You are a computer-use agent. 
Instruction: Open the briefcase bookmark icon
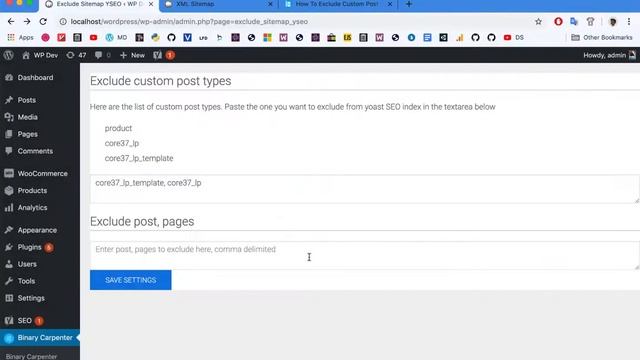[331, 38]
